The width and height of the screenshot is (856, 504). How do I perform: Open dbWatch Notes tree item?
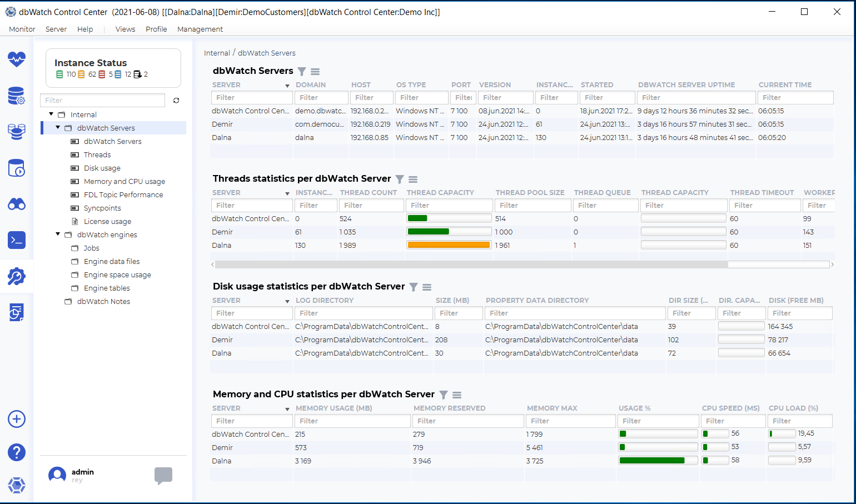pos(103,301)
